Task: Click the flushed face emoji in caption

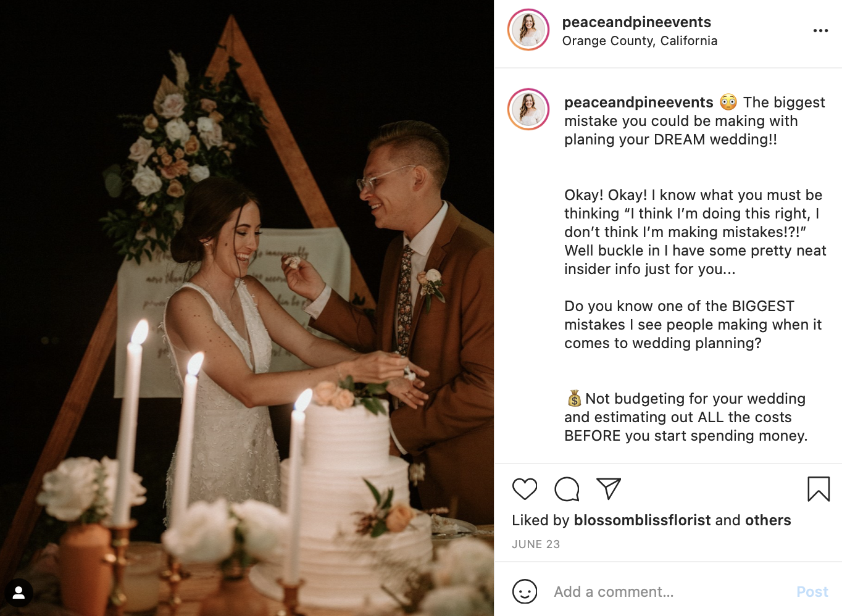Action: click(x=728, y=102)
